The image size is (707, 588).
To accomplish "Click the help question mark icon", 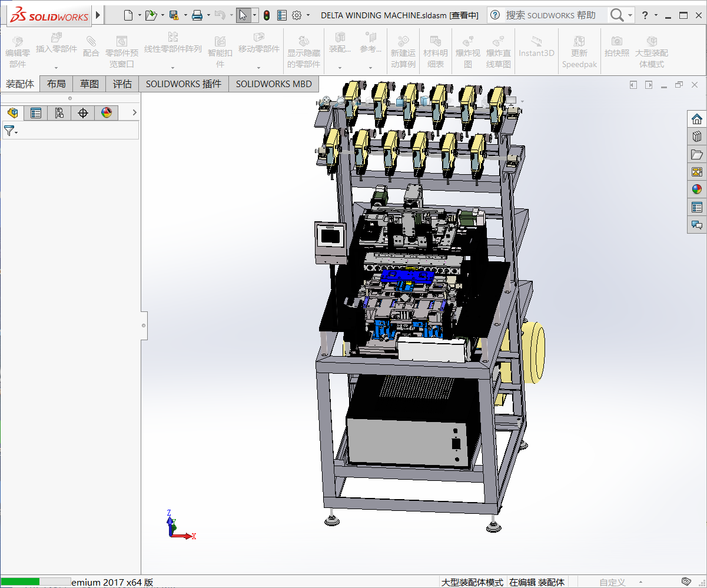I will point(645,15).
